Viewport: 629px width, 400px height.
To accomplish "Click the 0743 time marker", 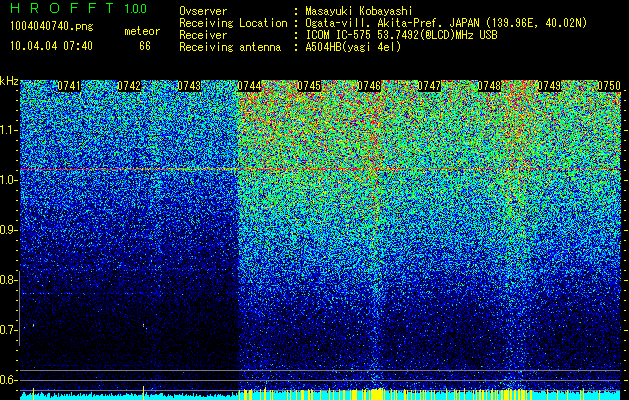I will coord(189,86).
